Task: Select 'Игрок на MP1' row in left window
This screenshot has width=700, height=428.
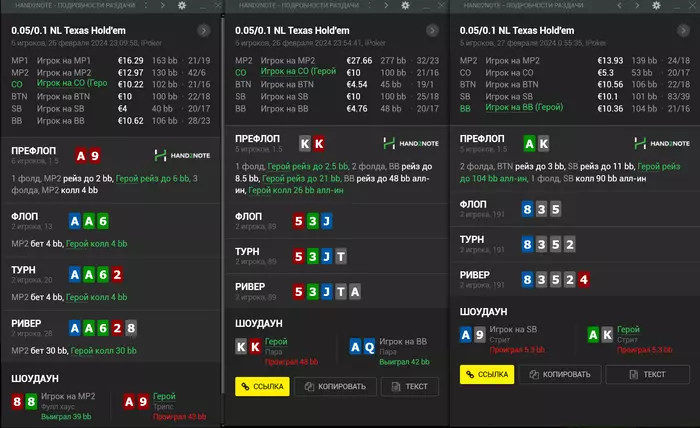Action: pos(111,60)
